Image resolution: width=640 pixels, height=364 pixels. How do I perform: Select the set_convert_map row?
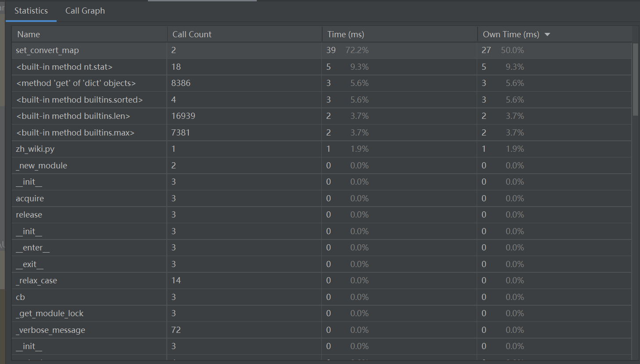47,50
